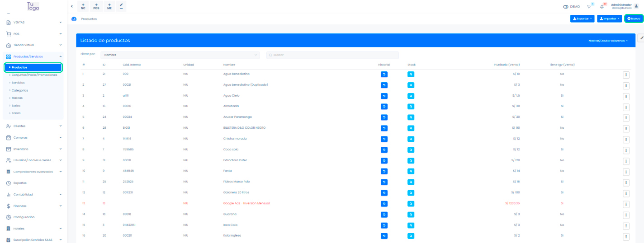
Task: Click the pencil edit-shortcuts icon in top bar
Action: (121, 6)
